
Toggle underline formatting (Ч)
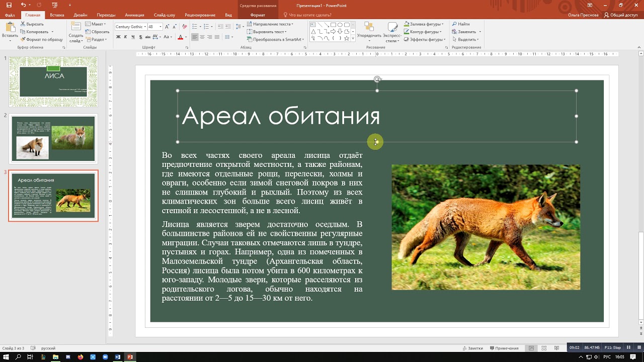point(133,37)
